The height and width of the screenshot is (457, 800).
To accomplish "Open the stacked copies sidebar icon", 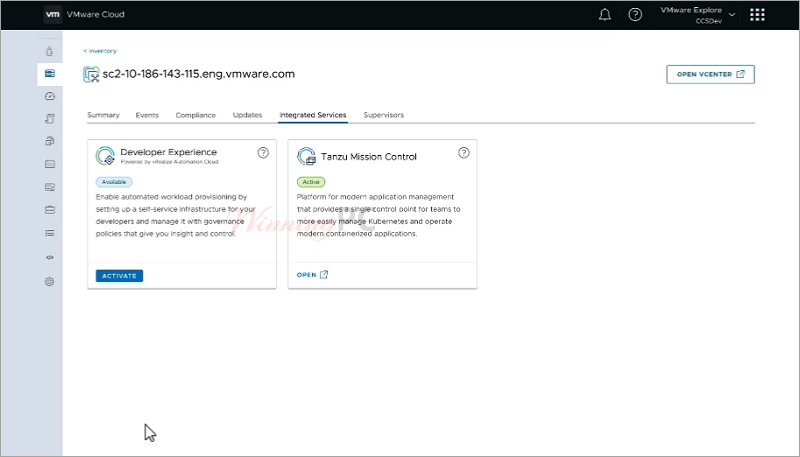I will [x=49, y=141].
